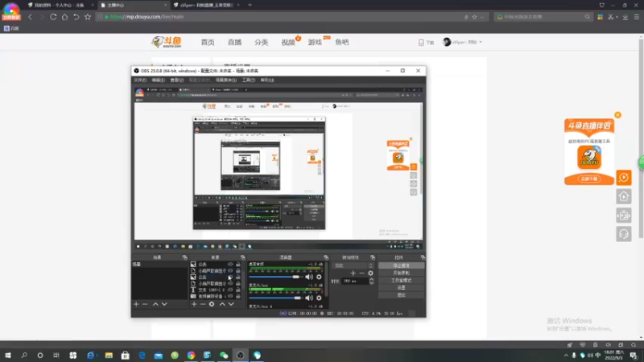Pop out the Controls (控件) dock panel
644x362 pixels.
pos(423,257)
